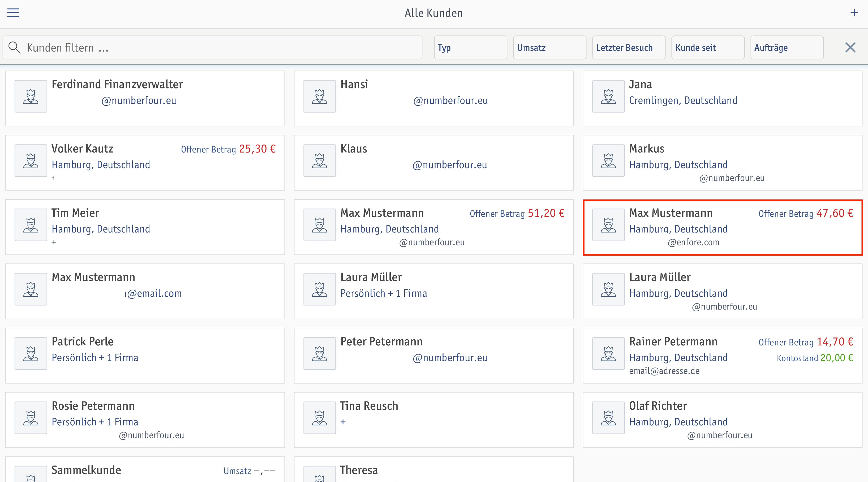Click Patrick Perle's avatar icon
Image resolution: width=868 pixels, height=482 pixels.
point(31,353)
